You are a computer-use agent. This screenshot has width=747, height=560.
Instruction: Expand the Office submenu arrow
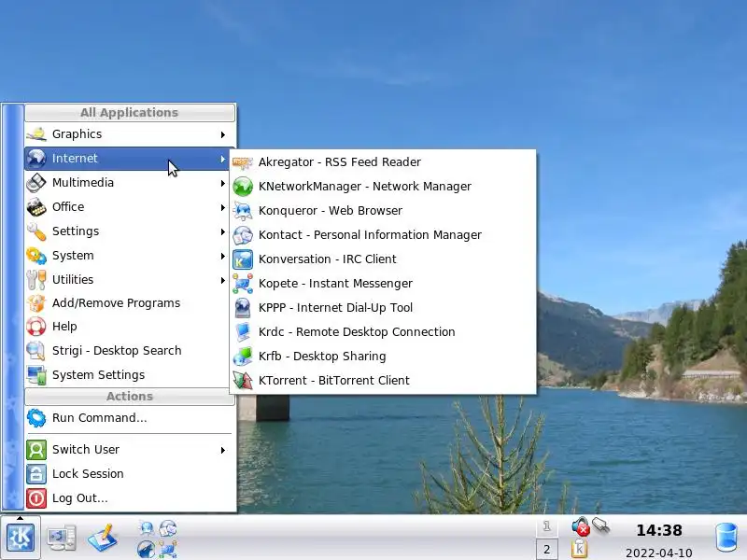tap(223, 207)
